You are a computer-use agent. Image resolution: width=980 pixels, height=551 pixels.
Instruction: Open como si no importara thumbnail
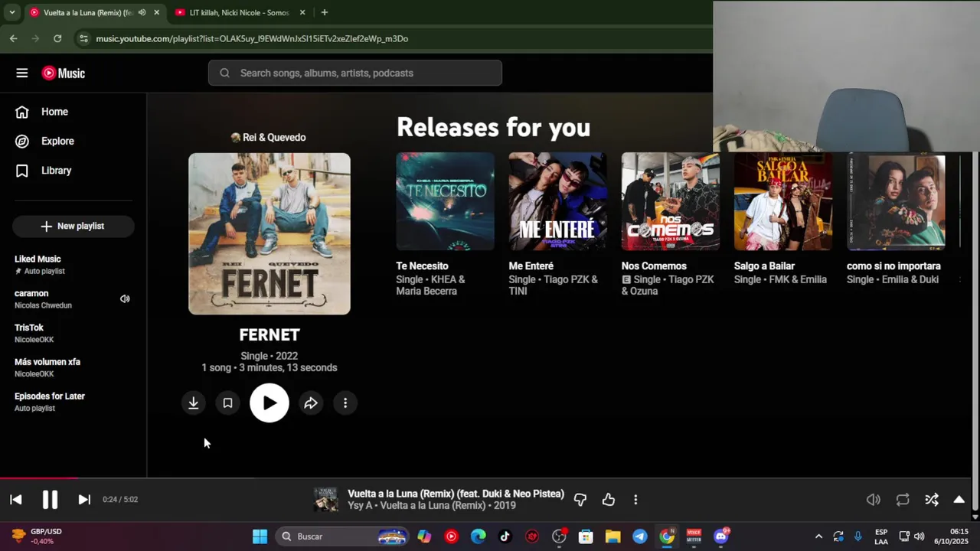[x=896, y=201]
